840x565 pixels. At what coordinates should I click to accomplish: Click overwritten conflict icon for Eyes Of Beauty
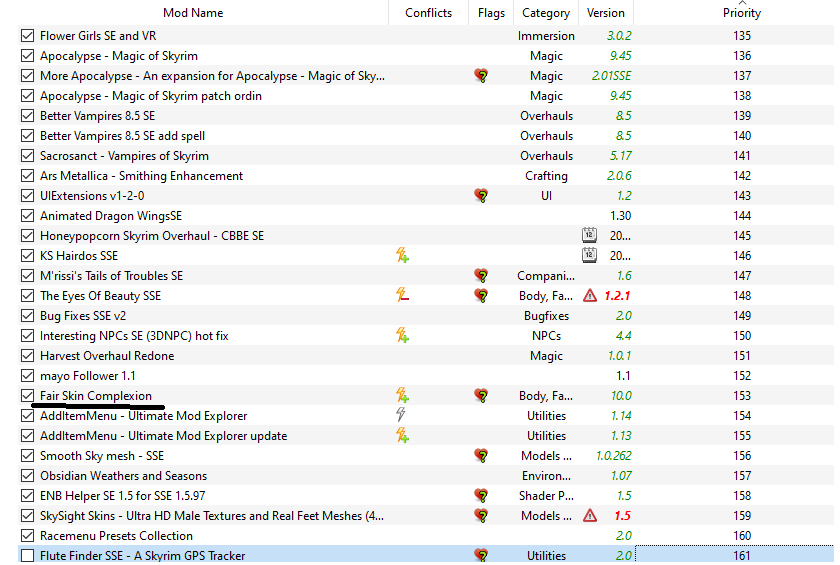402,296
